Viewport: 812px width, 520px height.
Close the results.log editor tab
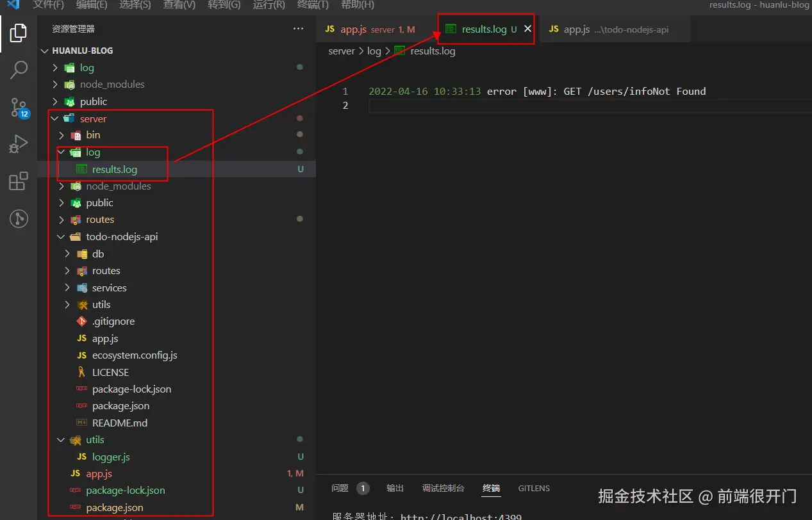[528, 29]
